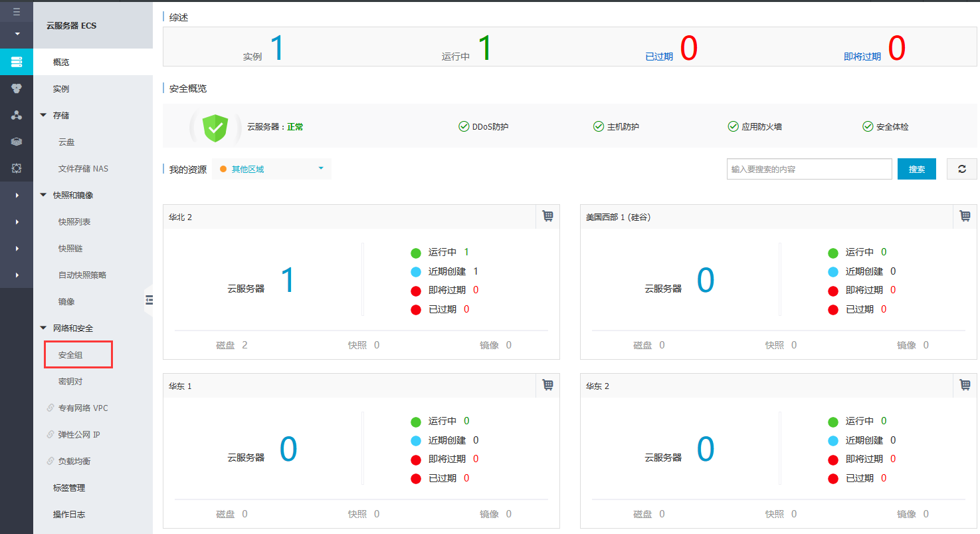
Task: Open 云盘 under storage
Action: [x=66, y=142]
